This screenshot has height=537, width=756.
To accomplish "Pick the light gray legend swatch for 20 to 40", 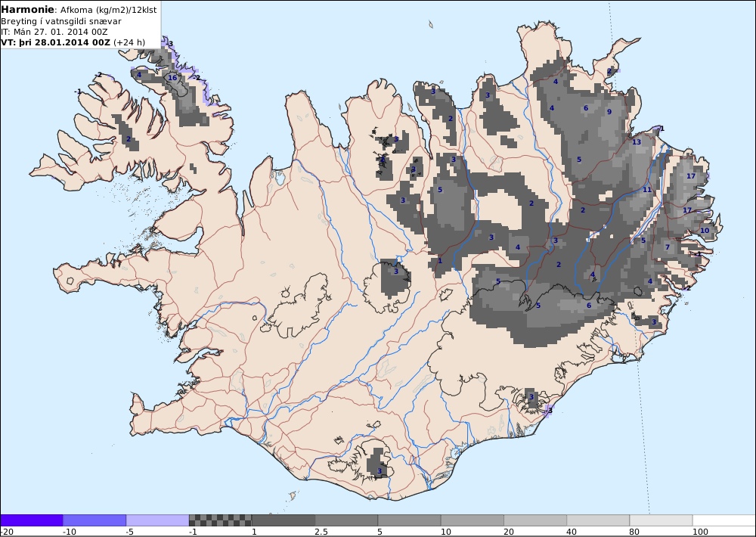I will click(x=535, y=520).
